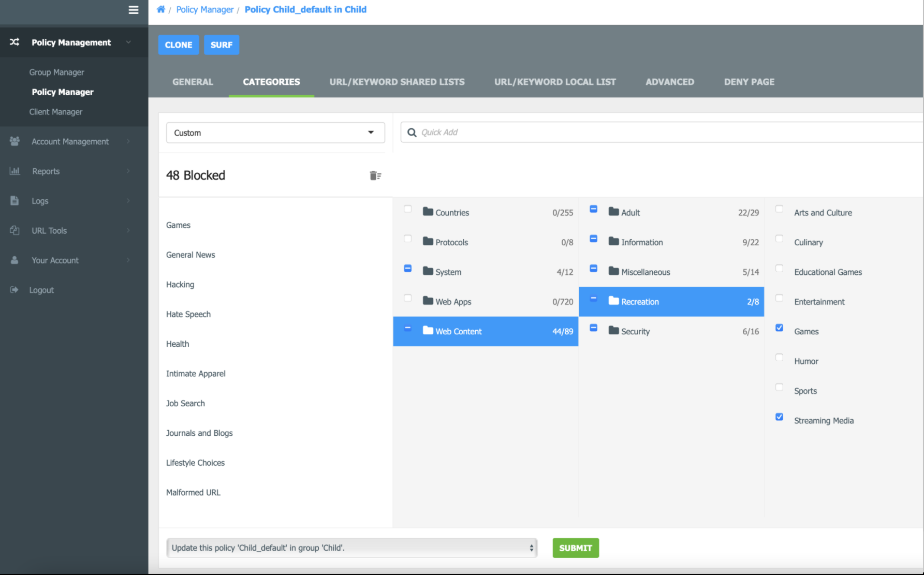Image resolution: width=924 pixels, height=575 pixels.
Task: Click the Logout icon in sidebar
Action: click(14, 290)
